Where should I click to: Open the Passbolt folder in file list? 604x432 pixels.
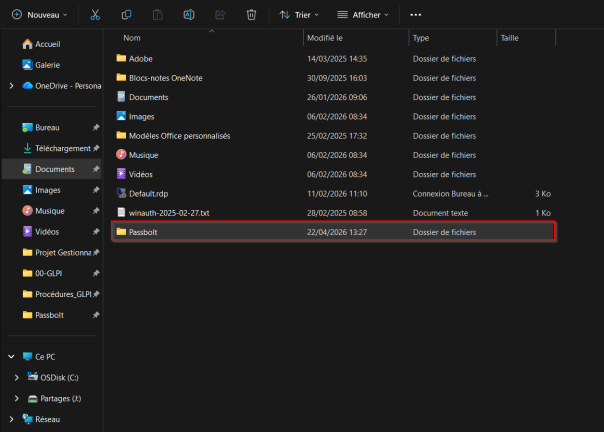coord(143,232)
